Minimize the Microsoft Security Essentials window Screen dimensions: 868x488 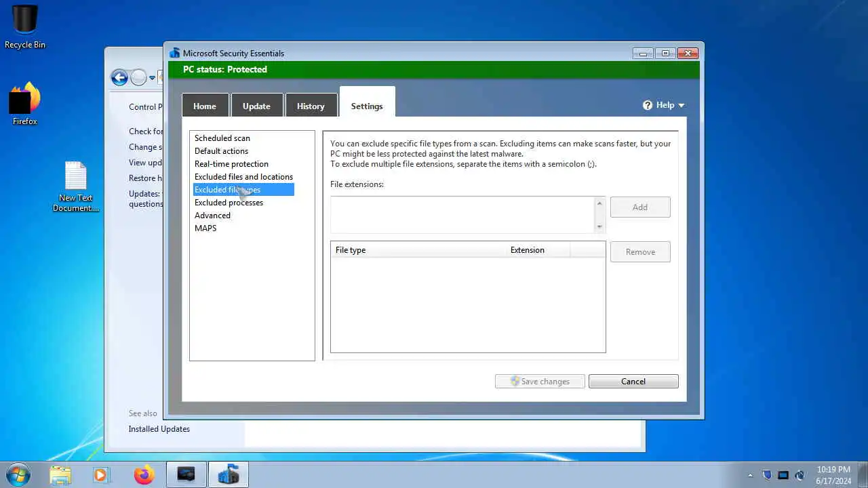pos(643,54)
